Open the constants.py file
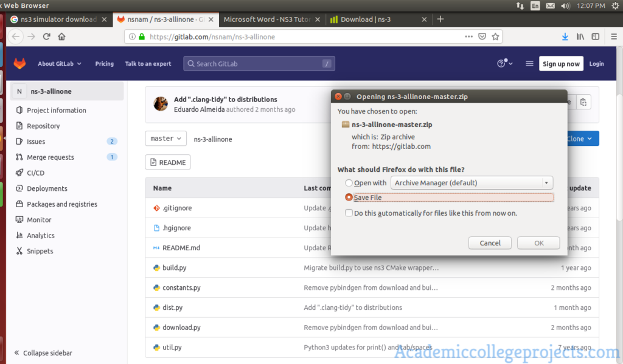This screenshot has height=364, width=623. pyautogui.click(x=181, y=287)
